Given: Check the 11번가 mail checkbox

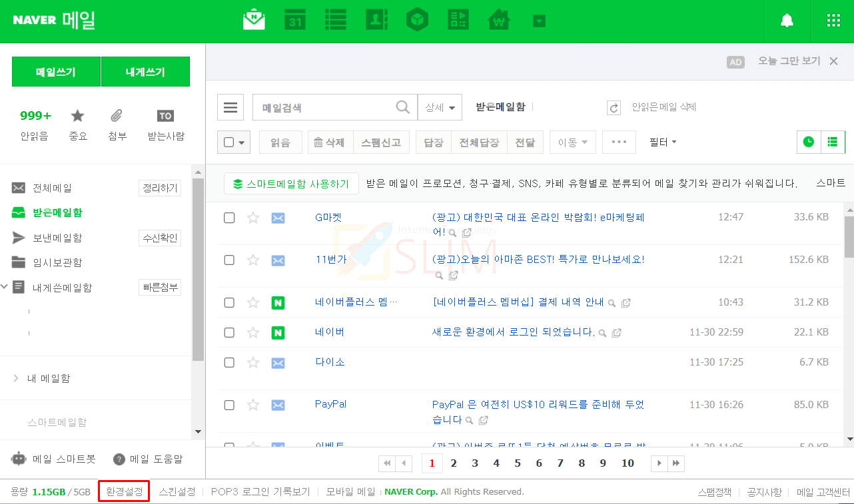Looking at the screenshot, I should click(x=229, y=260).
